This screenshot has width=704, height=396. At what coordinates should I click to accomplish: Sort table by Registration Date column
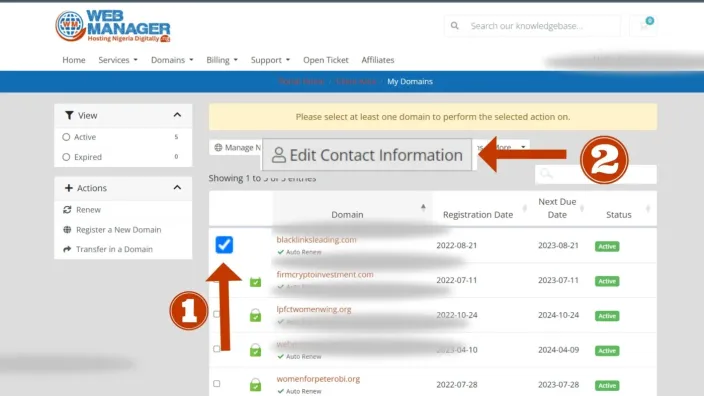coord(481,209)
